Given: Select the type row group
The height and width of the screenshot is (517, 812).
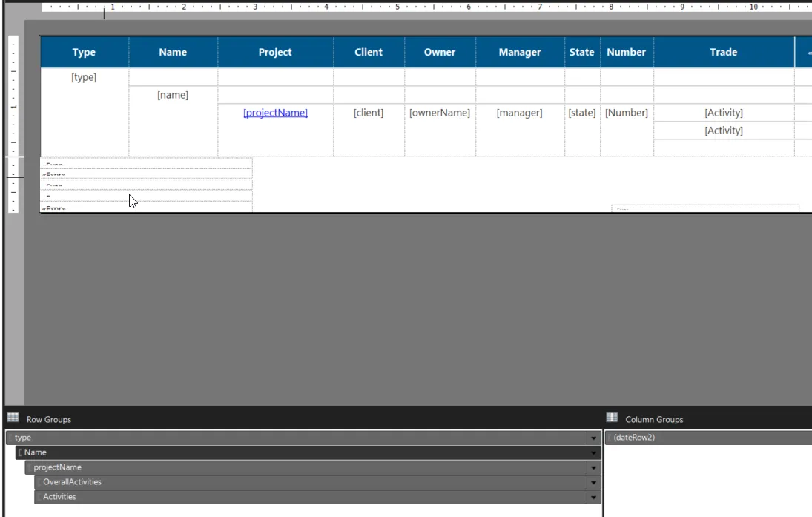Looking at the screenshot, I should [x=297, y=438].
